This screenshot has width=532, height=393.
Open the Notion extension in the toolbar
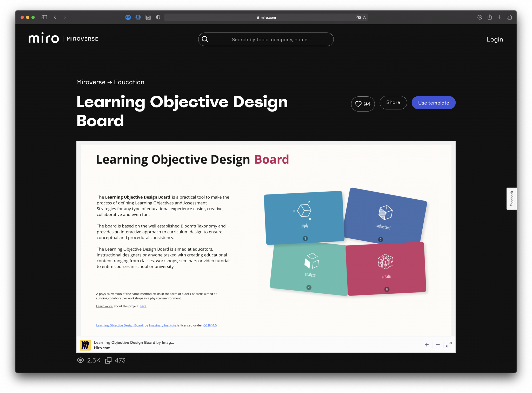tap(148, 17)
